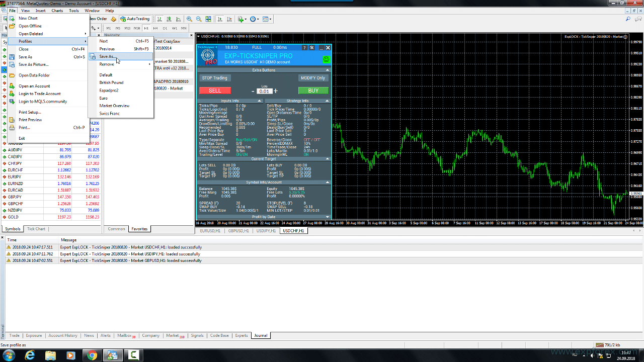The height and width of the screenshot is (362, 644).
Task: Increase lot size with plus button
Action: click(276, 91)
